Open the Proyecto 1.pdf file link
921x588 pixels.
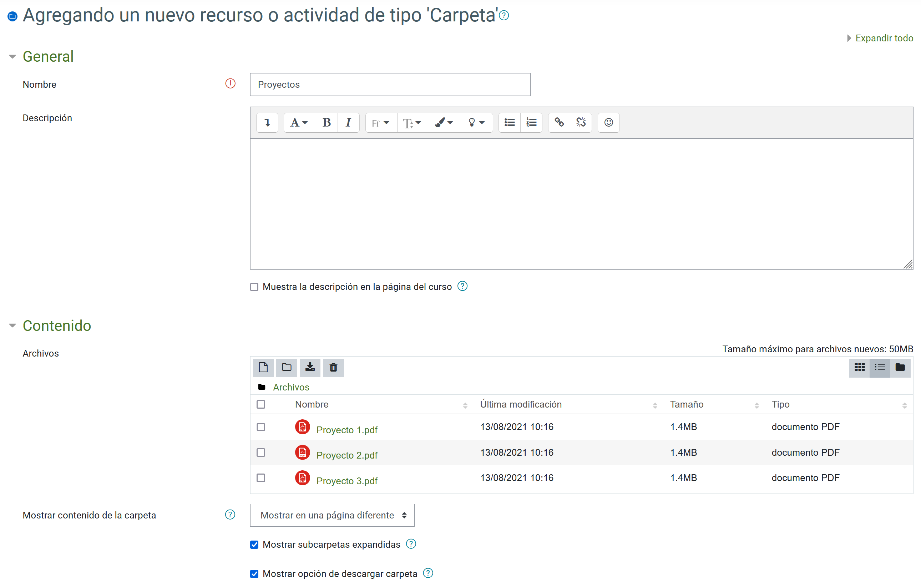tap(346, 430)
